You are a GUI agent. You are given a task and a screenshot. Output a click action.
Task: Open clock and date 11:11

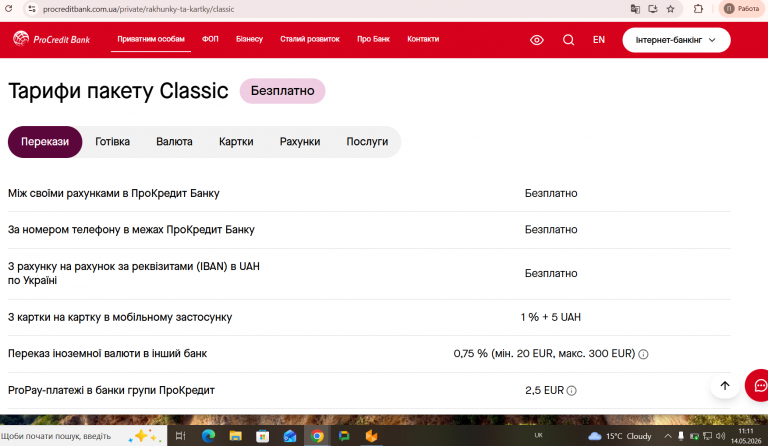click(x=746, y=436)
